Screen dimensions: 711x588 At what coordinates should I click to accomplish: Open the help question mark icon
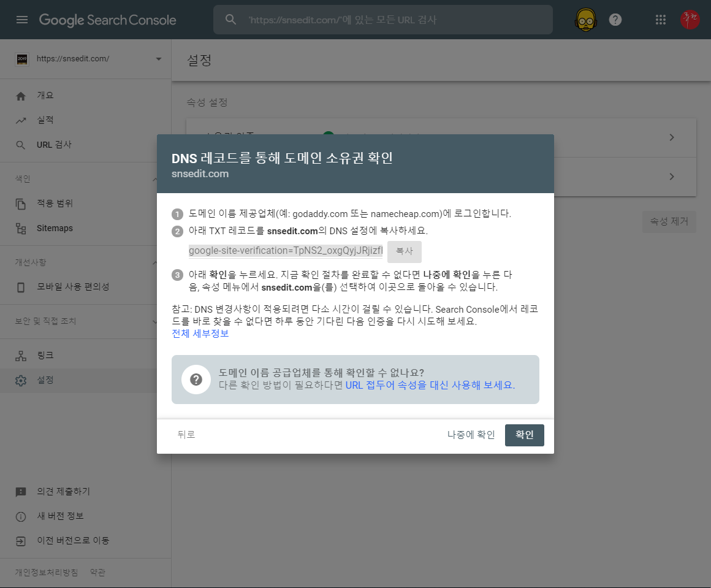[x=615, y=20]
